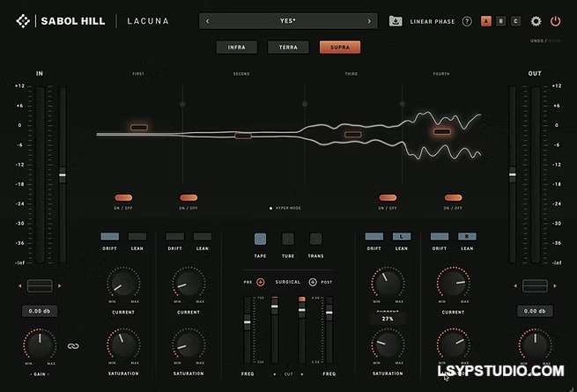Click LINEAR PHASE label
Image resolution: width=577 pixels, height=392 pixels.
coord(433,22)
